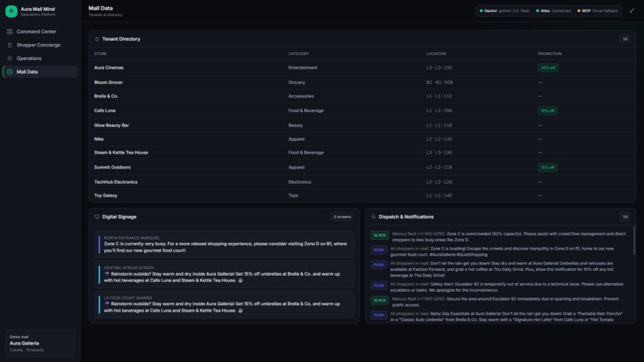This screenshot has width=644, height=362.
Task: Click the 3 screens badge
Action: (x=342, y=217)
